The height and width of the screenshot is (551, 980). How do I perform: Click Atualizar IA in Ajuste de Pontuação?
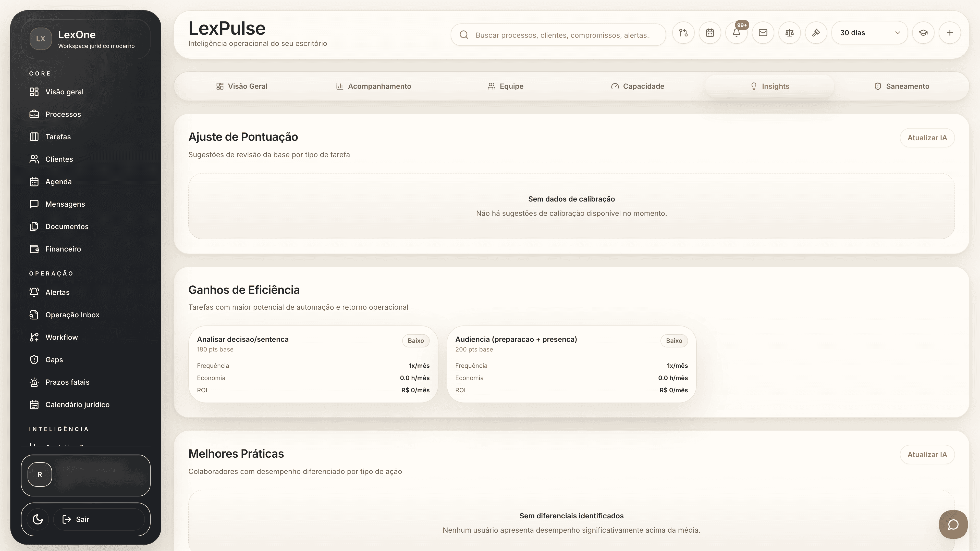(927, 138)
